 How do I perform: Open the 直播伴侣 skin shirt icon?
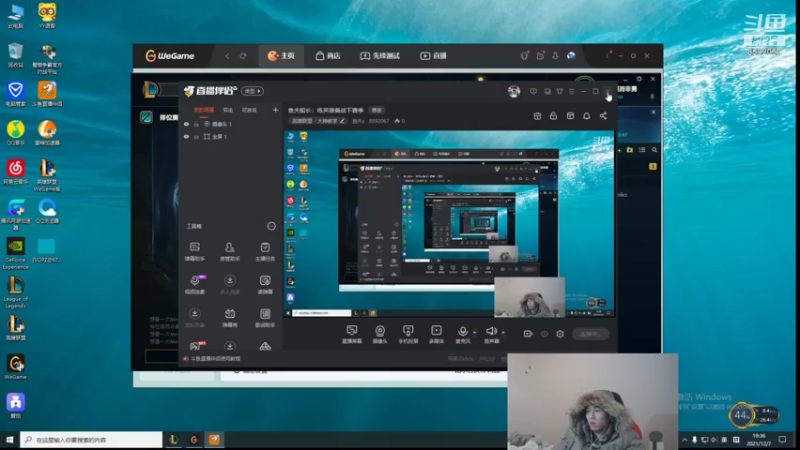click(x=560, y=91)
